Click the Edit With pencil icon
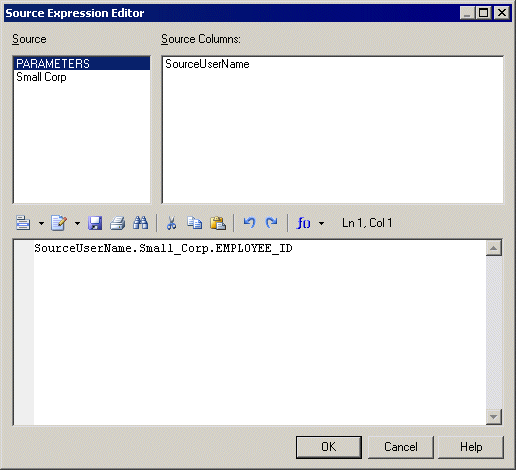Screen dimensions: 516x470 coord(59,223)
